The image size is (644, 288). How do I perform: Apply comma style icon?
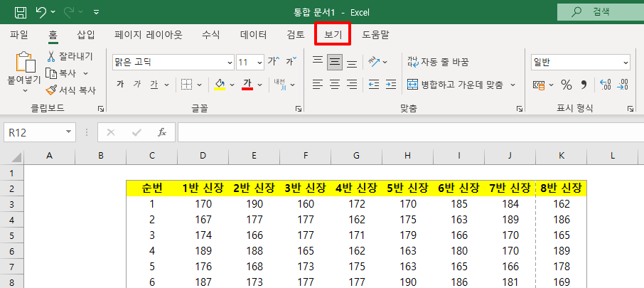coord(584,85)
